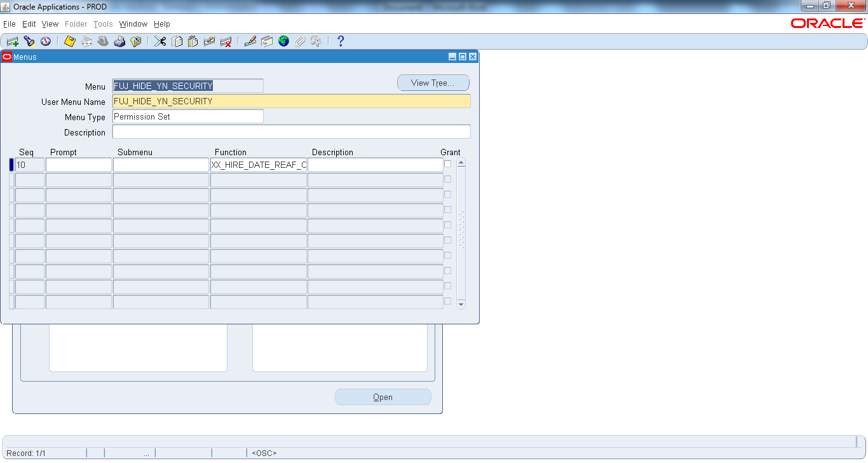The width and height of the screenshot is (868, 463).
Task: Click the red Oracle icon in Menus title bar
Action: click(x=7, y=57)
